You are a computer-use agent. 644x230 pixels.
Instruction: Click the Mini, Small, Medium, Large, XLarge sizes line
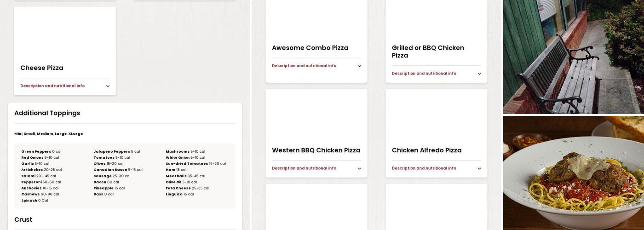coord(49,134)
